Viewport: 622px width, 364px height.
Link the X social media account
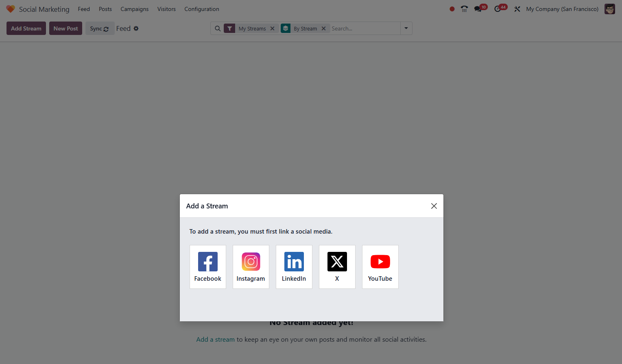click(337, 267)
